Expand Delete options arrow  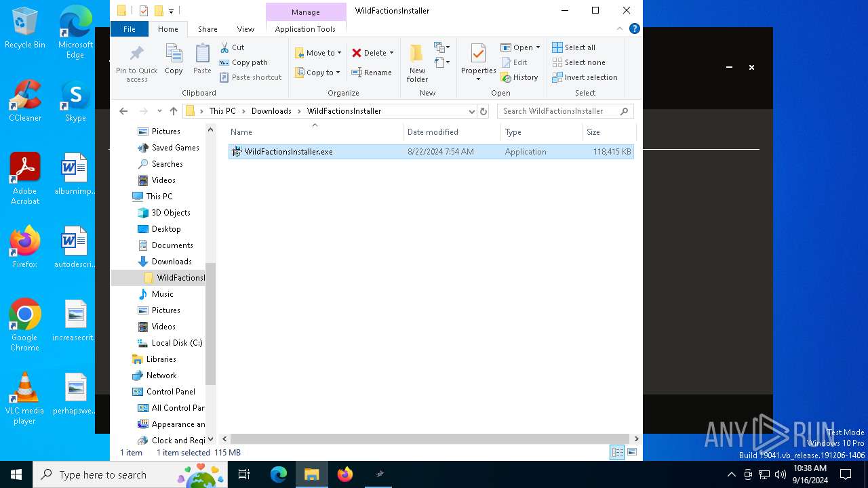(x=391, y=53)
